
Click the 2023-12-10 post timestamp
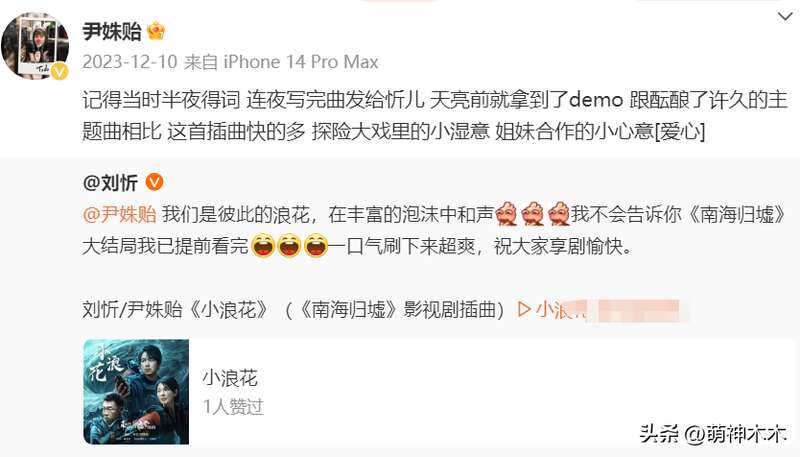130,62
